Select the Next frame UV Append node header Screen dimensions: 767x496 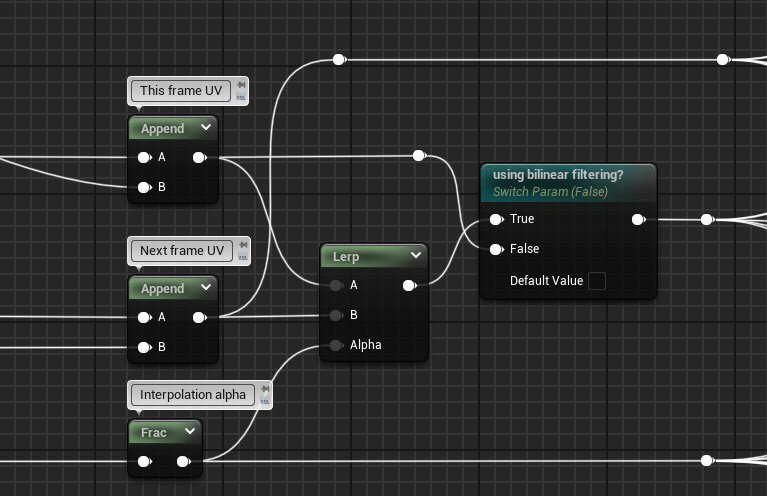tap(173, 289)
